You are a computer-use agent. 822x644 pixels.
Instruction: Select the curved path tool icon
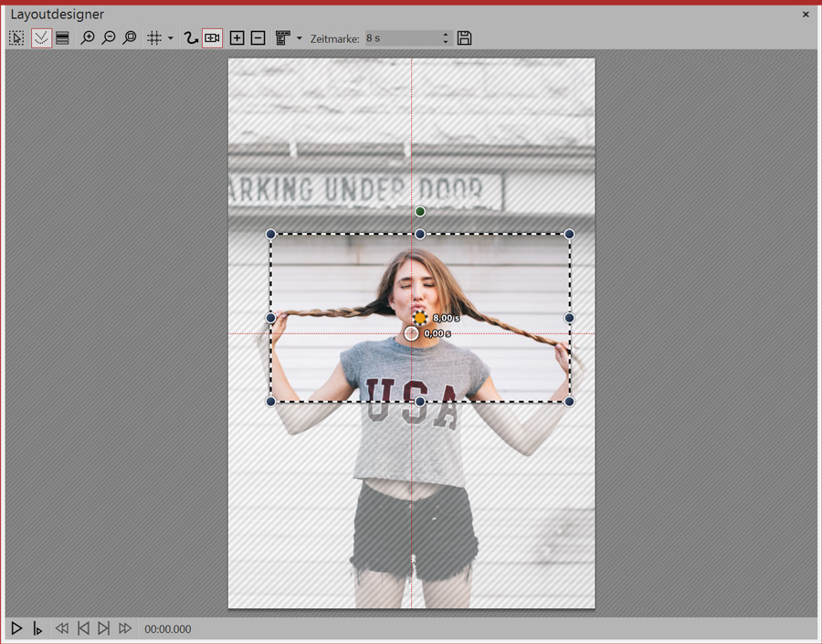(x=191, y=38)
